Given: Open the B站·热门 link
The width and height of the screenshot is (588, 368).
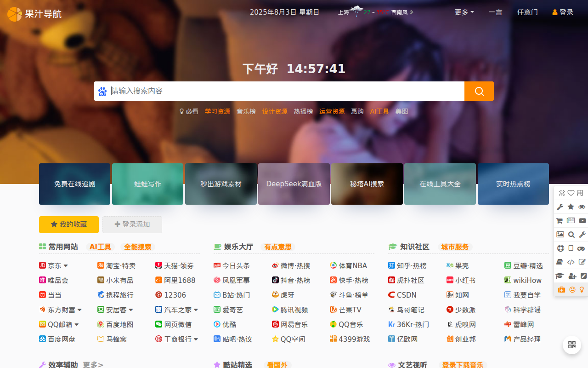Looking at the screenshot, I should coord(232,295).
